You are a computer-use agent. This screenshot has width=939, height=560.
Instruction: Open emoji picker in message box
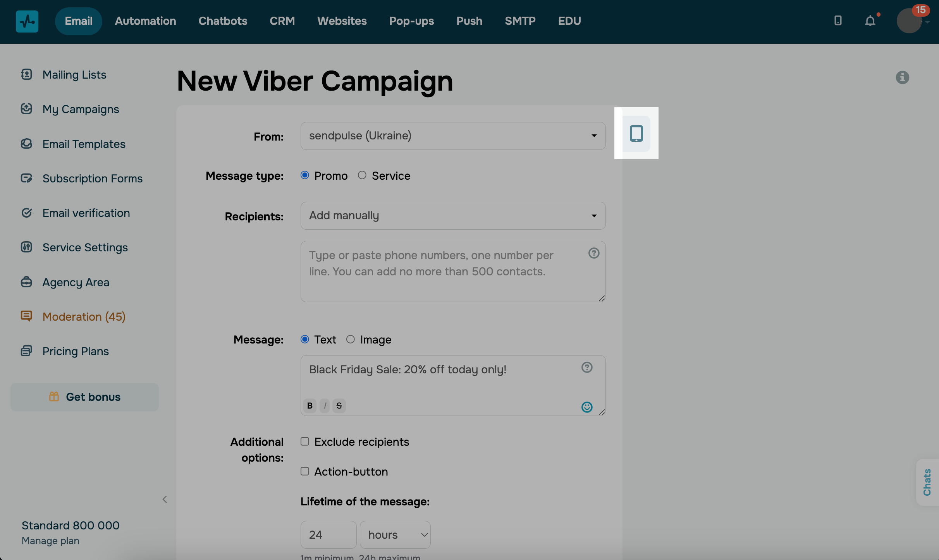(586, 407)
